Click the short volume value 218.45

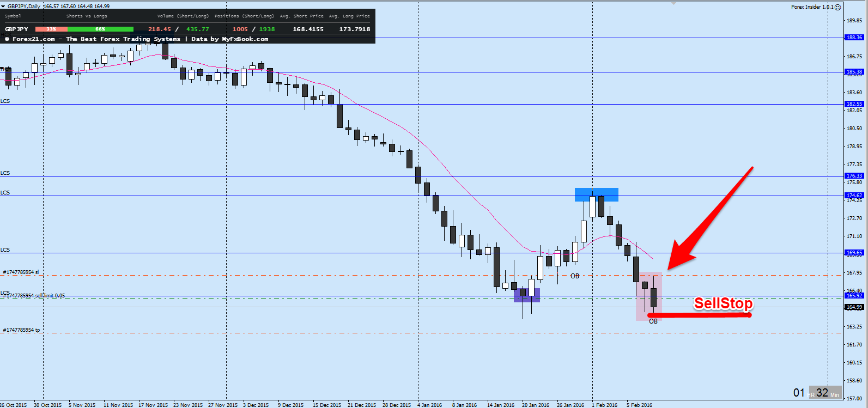coord(160,29)
